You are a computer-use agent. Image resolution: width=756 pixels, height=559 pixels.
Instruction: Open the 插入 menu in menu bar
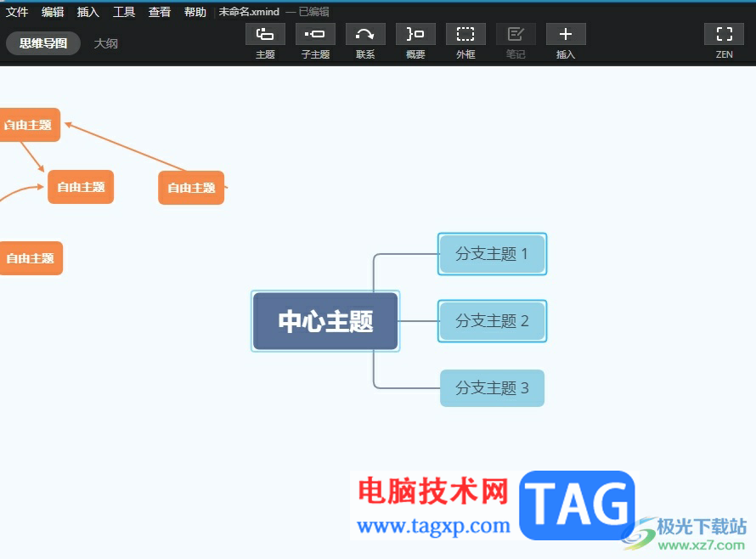pos(88,12)
